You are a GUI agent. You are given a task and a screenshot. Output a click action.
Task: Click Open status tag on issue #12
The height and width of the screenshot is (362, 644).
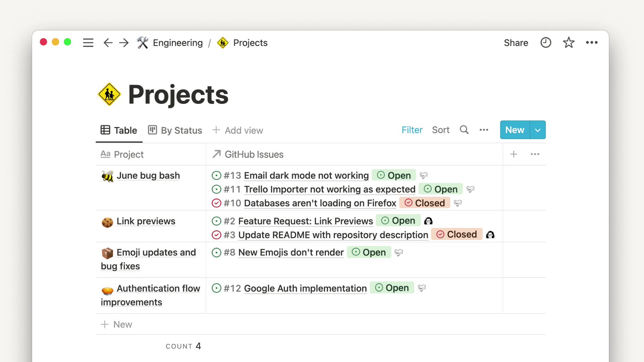392,288
